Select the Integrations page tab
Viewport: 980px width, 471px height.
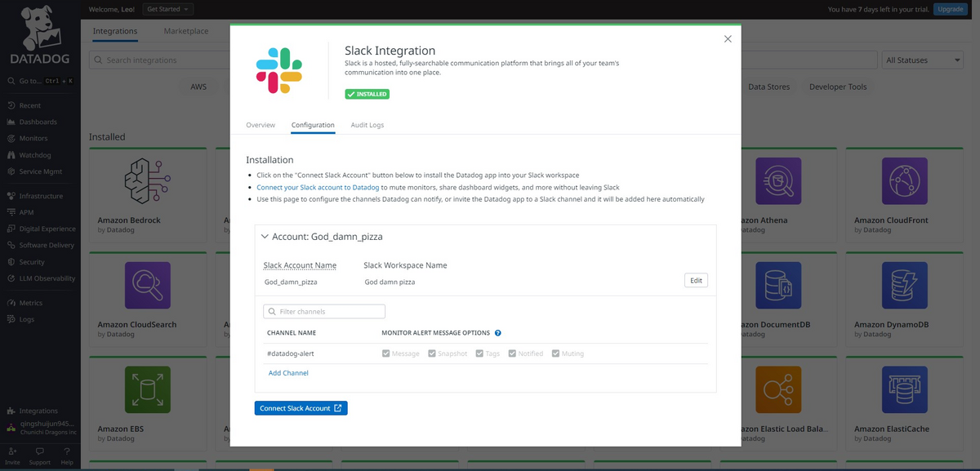[115, 31]
